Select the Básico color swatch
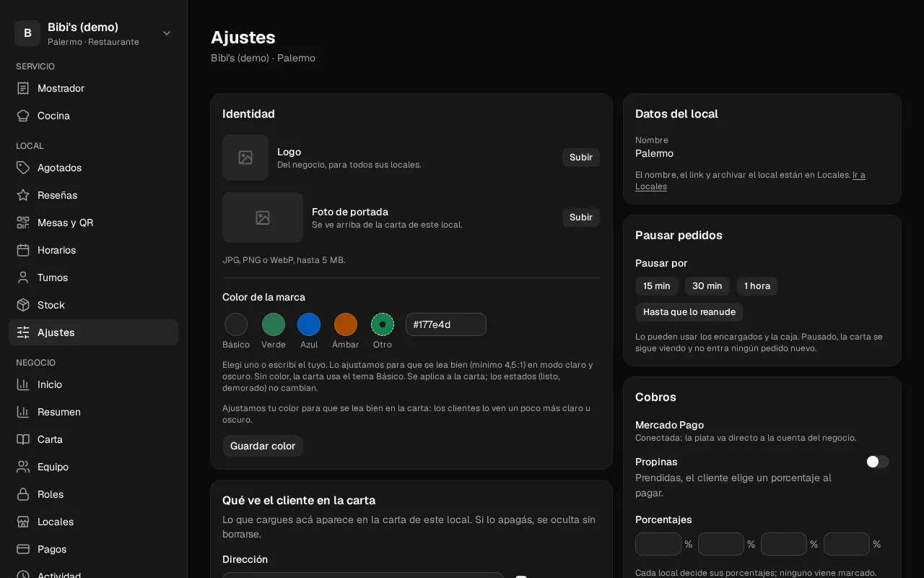924x578 pixels. (236, 324)
